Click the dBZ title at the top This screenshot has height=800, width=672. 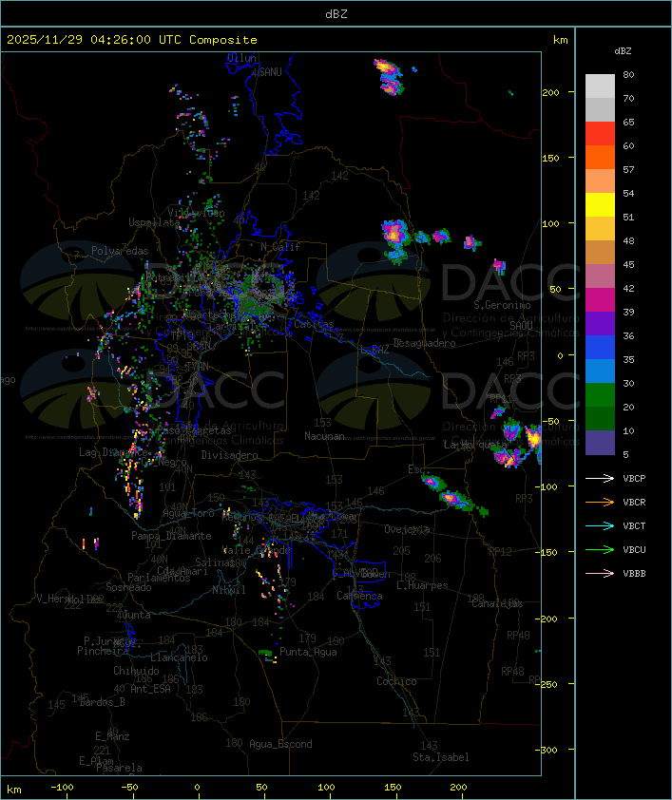pyautogui.click(x=336, y=14)
